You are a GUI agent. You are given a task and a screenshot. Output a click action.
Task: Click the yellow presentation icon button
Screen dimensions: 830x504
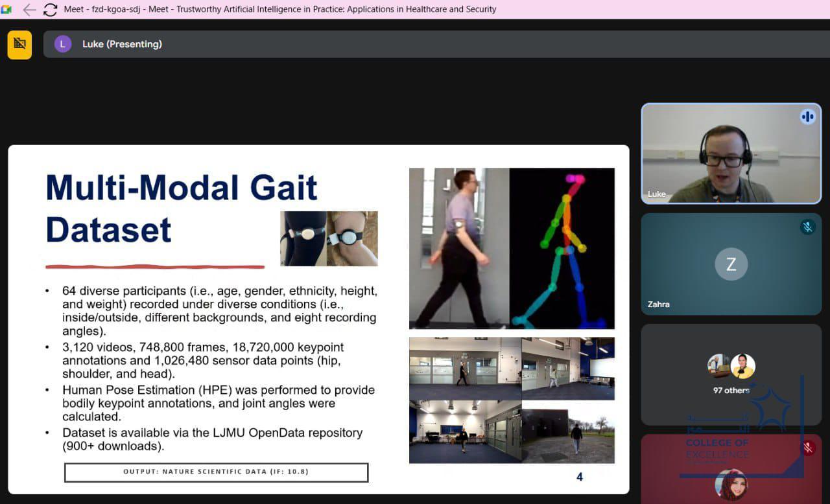[x=19, y=44]
